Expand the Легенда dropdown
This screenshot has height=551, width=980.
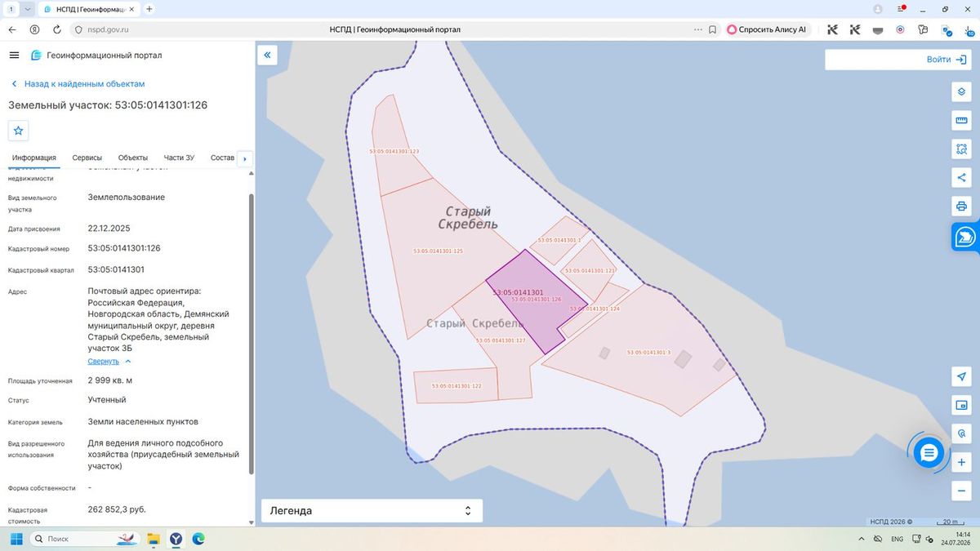point(372,510)
